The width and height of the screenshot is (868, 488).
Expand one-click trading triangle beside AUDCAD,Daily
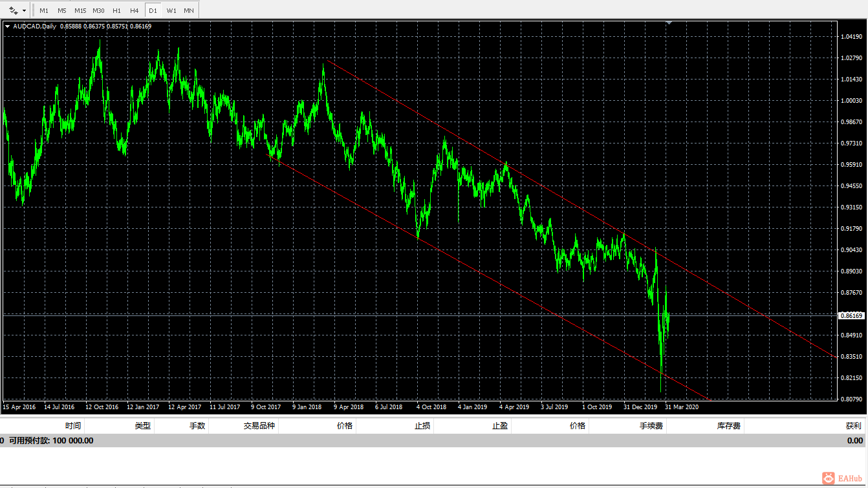(7, 27)
